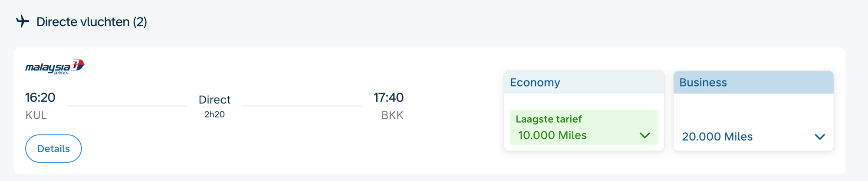Click the 2h20 flight duration
868x181 pixels.
(x=214, y=114)
